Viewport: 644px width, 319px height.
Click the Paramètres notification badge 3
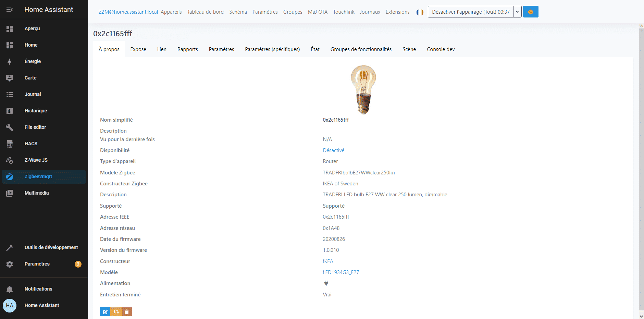point(78,264)
